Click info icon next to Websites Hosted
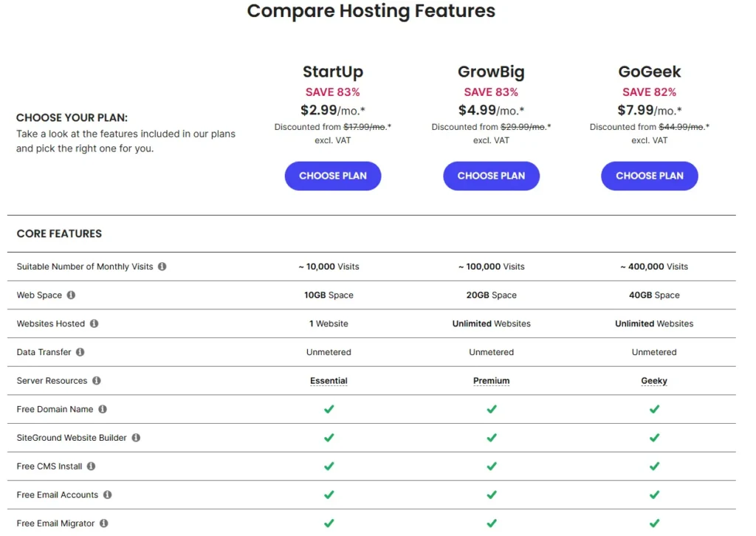Screen dimensions: 756x536 (x=94, y=323)
